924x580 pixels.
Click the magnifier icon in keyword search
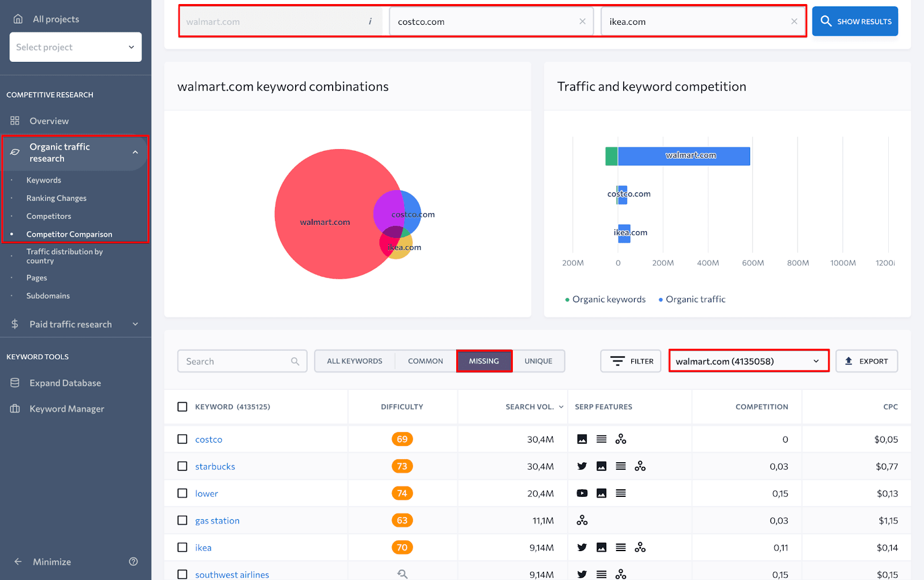[x=295, y=362]
